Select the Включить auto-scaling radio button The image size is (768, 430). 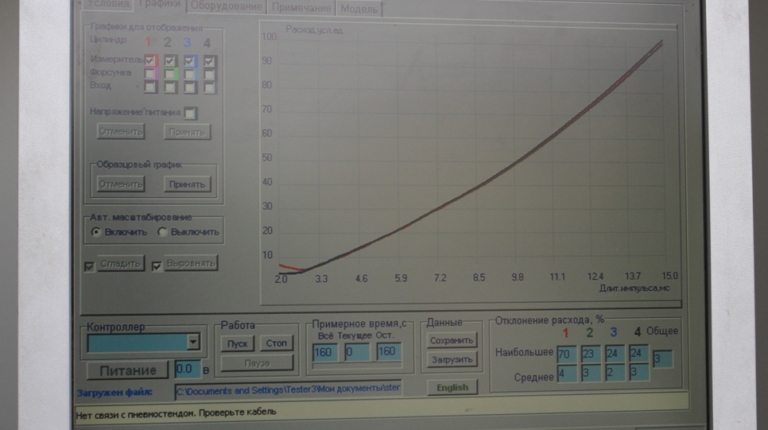(96, 231)
